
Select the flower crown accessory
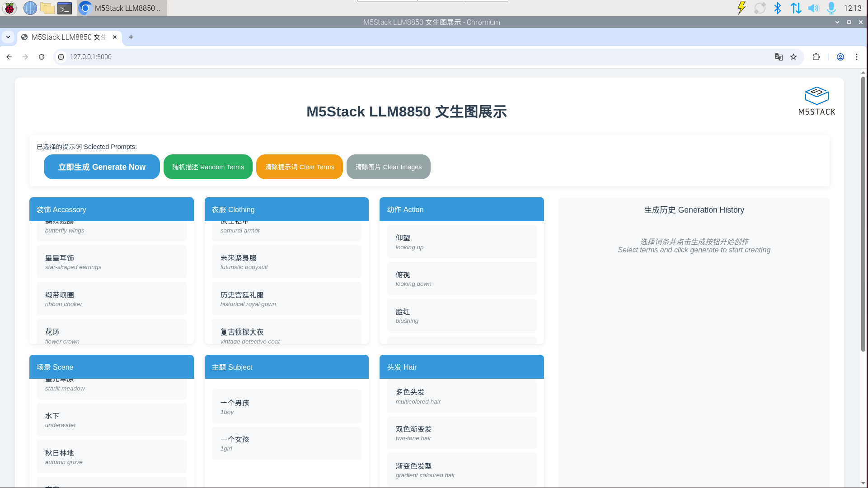112,332
